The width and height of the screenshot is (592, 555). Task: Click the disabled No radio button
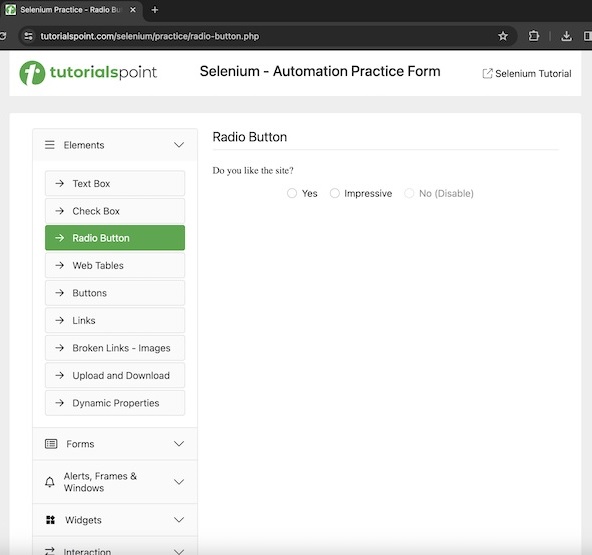point(409,193)
